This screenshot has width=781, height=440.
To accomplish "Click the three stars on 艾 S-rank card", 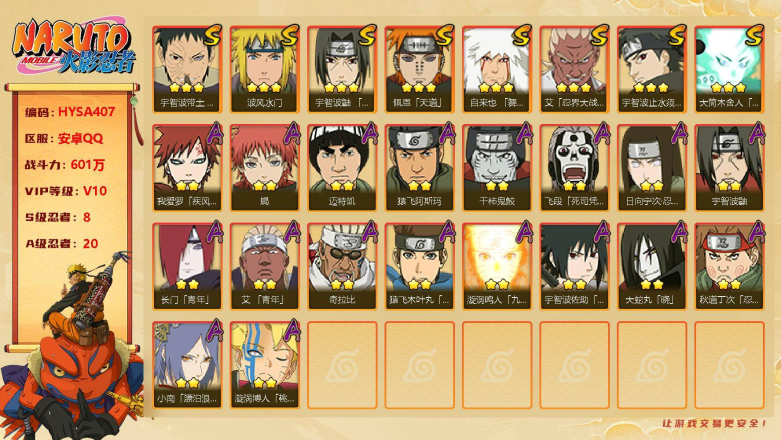I will 574,88.
